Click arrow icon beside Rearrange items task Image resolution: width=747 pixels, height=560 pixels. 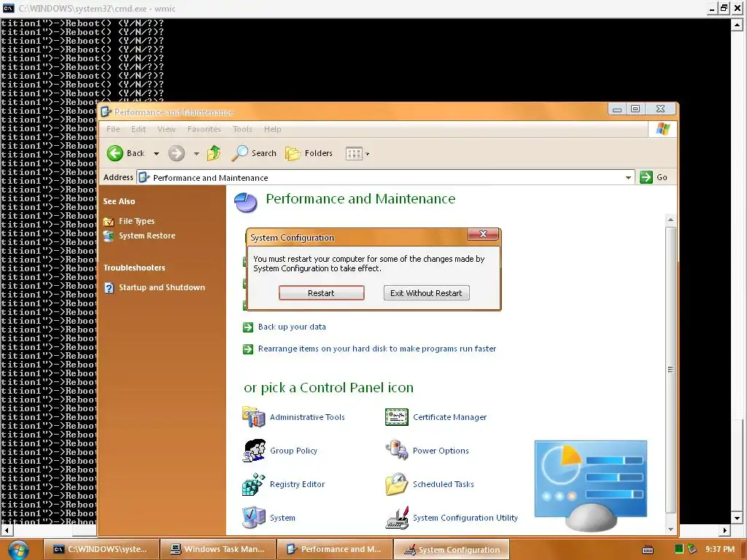coord(248,349)
